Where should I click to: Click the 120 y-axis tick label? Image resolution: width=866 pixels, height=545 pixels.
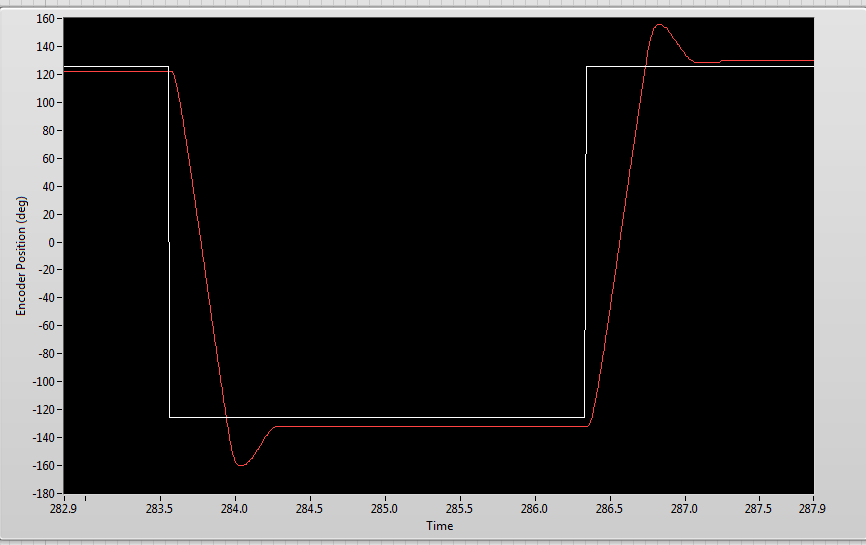pyautogui.click(x=45, y=75)
